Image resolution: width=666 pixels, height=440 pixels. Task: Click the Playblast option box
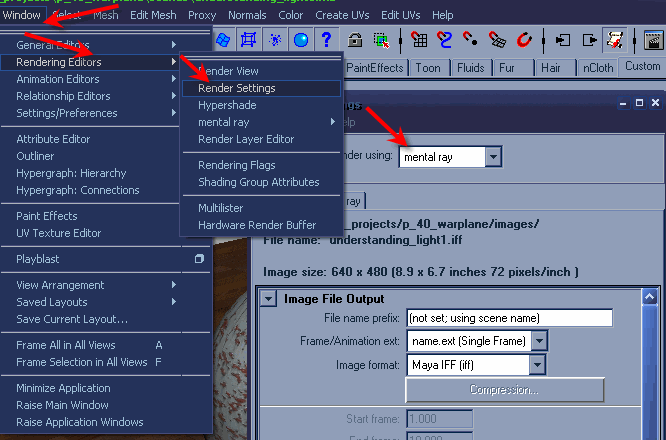tap(199, 259)
